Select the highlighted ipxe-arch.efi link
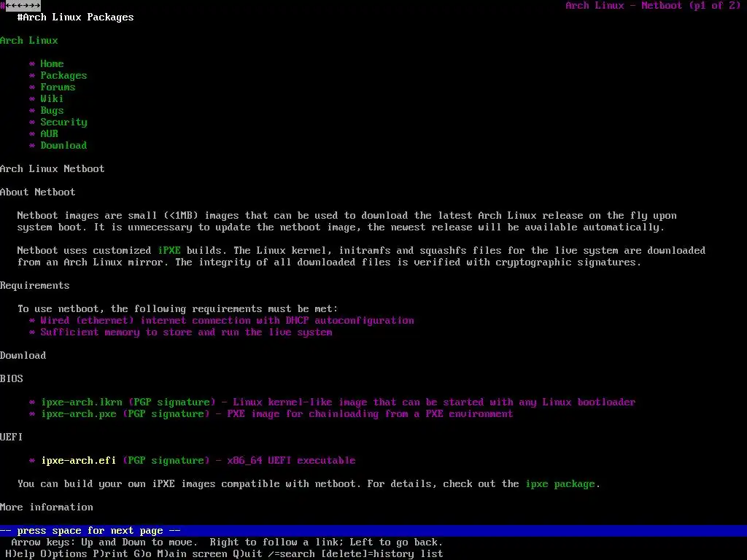 79,461
